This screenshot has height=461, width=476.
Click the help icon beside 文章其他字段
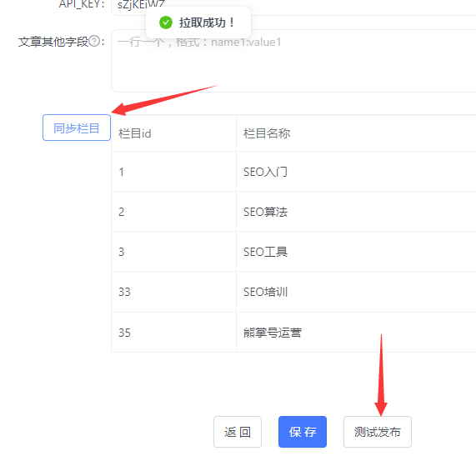tap(94, 41)
